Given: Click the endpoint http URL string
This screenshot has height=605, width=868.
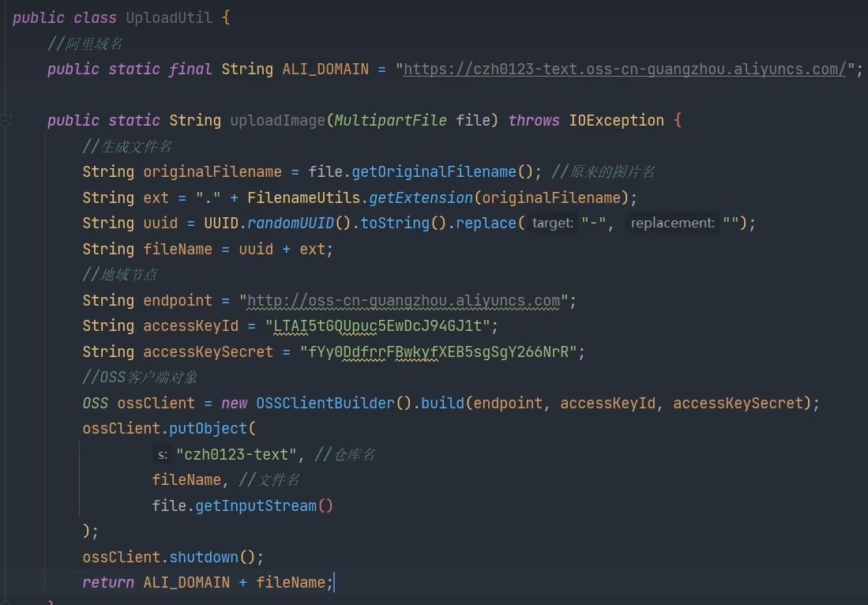Looking at the screenshot, I should (404, 300).
